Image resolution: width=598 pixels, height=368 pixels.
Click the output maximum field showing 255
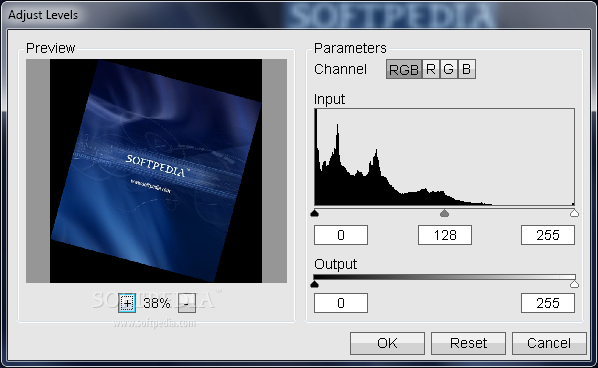pyautogui.click(x=548, y=303)
